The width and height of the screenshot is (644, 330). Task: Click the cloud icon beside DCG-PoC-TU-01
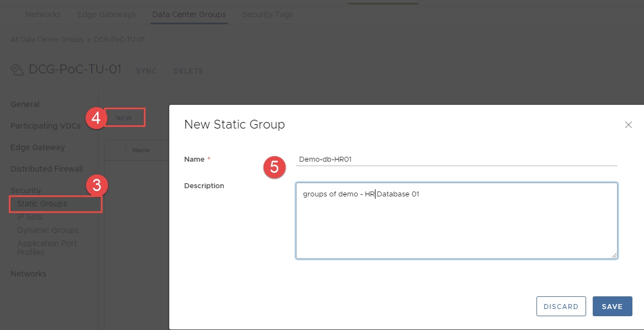[17, 70]
